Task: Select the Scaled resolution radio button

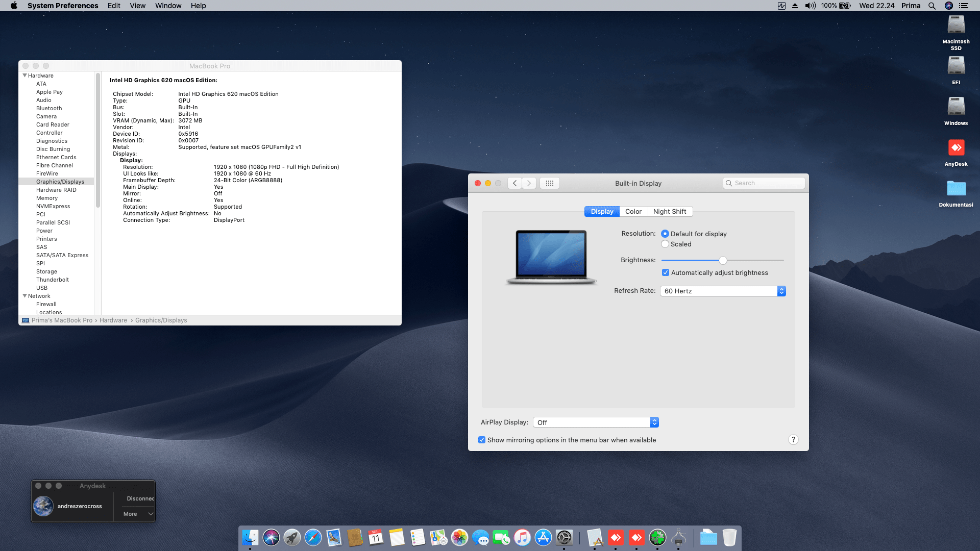Action: tap(665, 244)
